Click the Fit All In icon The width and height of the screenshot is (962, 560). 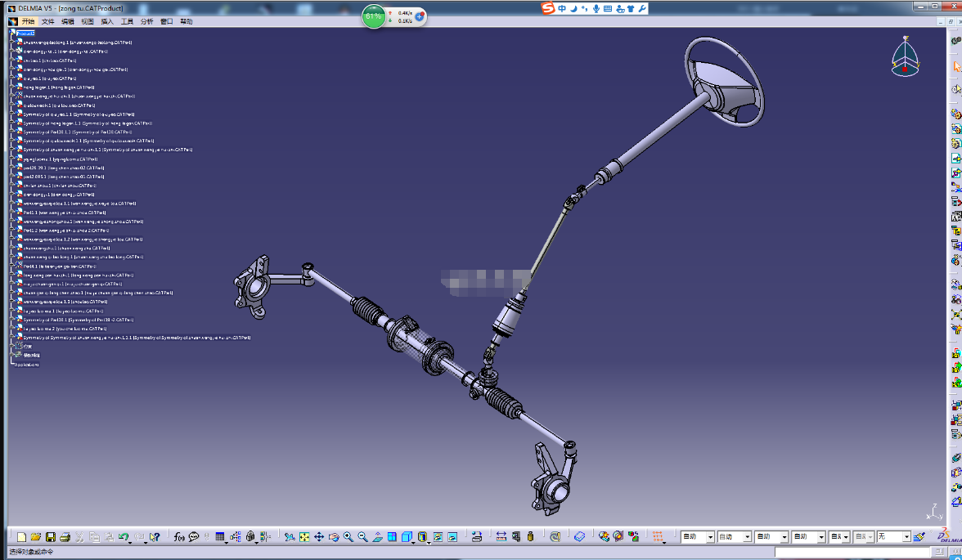[304, 536]
